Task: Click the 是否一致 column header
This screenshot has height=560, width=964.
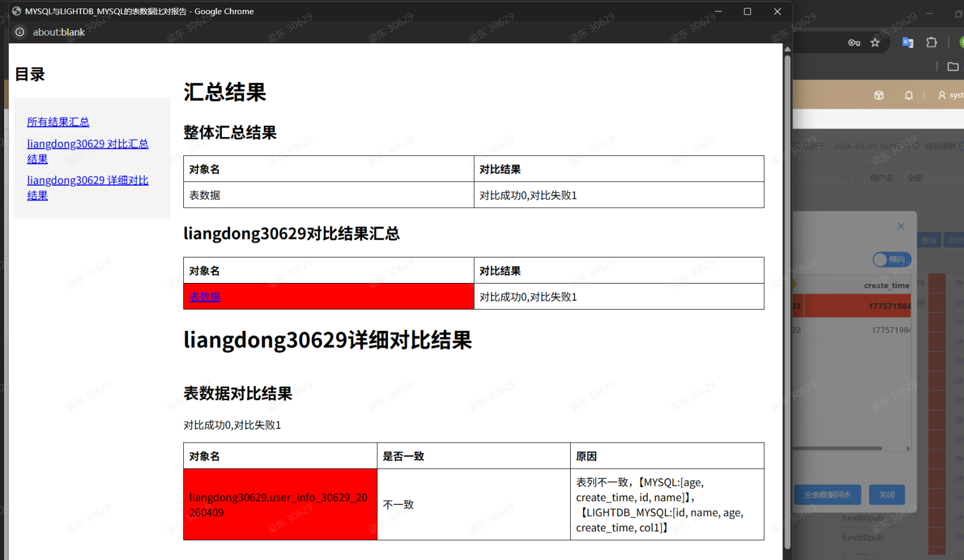Action: (x=473, y=456)
